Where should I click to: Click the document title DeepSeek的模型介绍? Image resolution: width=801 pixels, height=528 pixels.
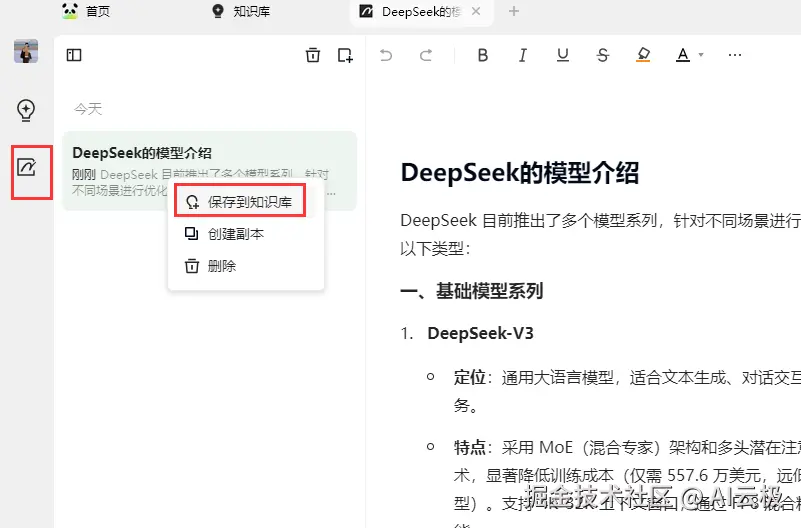click(x=520, y=172)
